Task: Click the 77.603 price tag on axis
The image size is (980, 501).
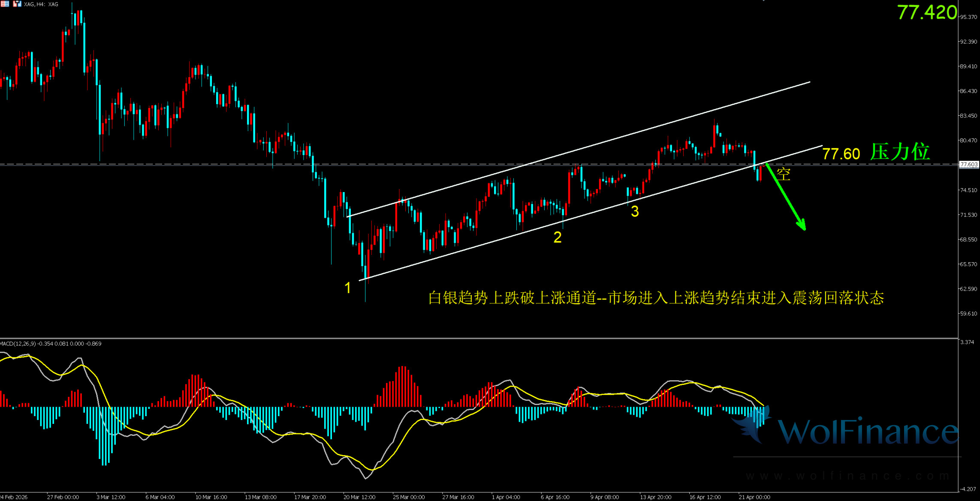Action: [969, 164]
